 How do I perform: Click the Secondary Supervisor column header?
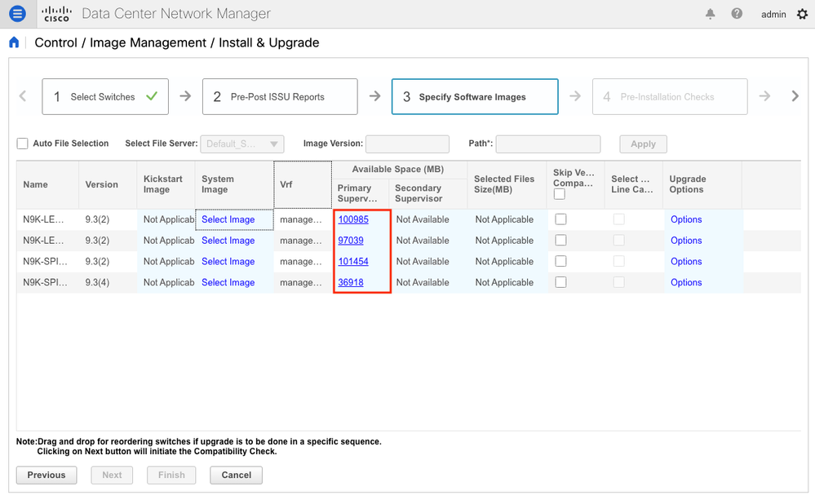428,193
